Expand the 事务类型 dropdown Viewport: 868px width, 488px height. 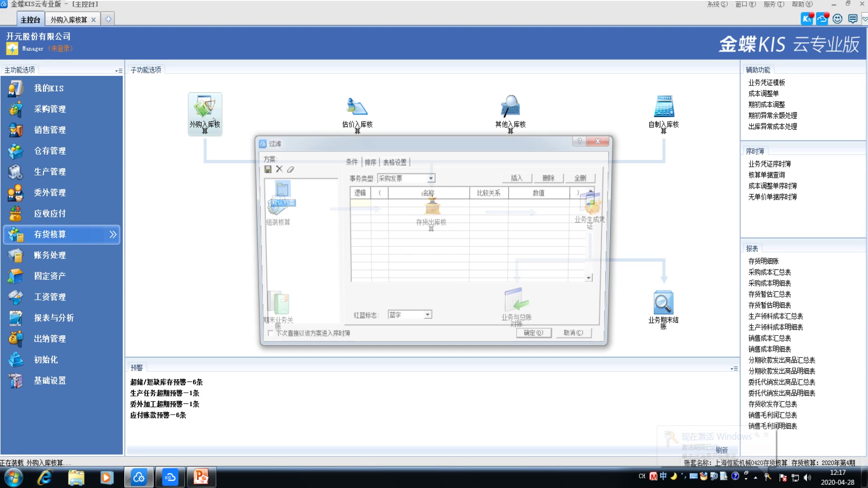431,178
